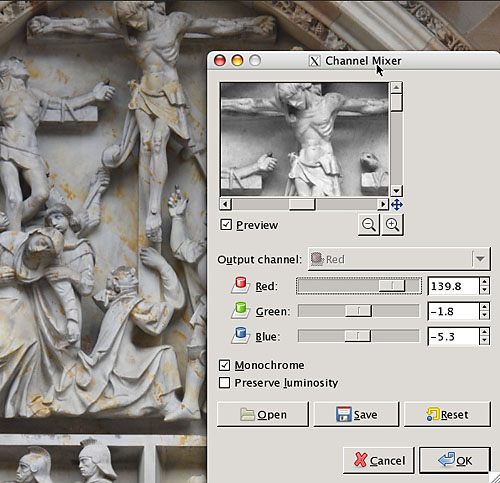
Task: Click the Reset button
Action: [447, 414]
